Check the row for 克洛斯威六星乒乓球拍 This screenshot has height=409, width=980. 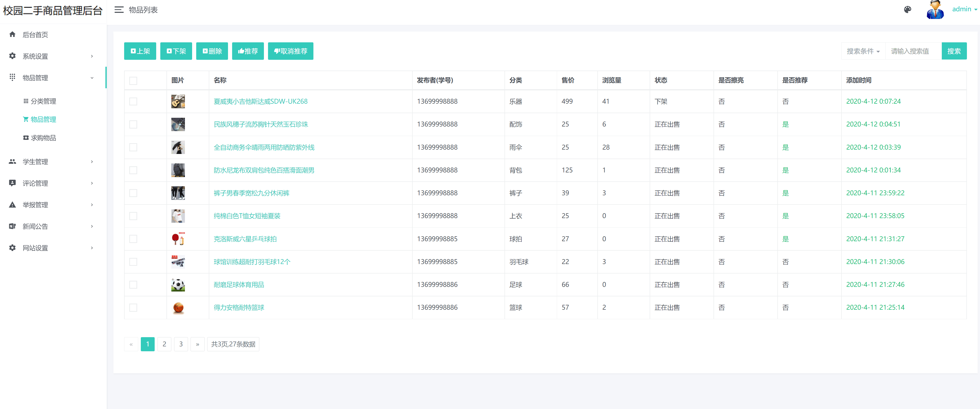coord(133,239)
